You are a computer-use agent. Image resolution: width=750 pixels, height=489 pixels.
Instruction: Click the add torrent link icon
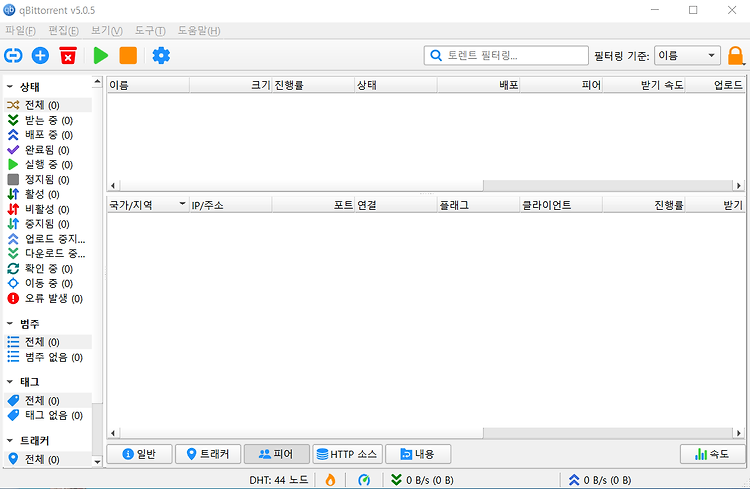(13, 56)
